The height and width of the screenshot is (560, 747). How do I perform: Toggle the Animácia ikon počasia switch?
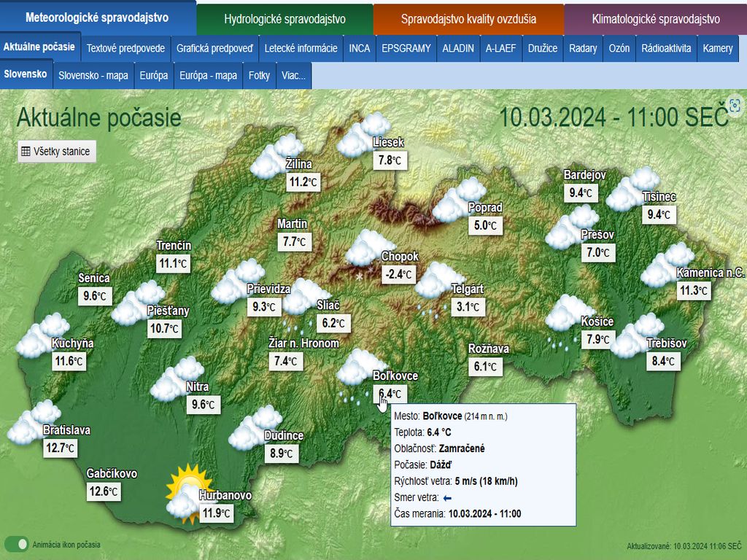(x=16, y=544)
